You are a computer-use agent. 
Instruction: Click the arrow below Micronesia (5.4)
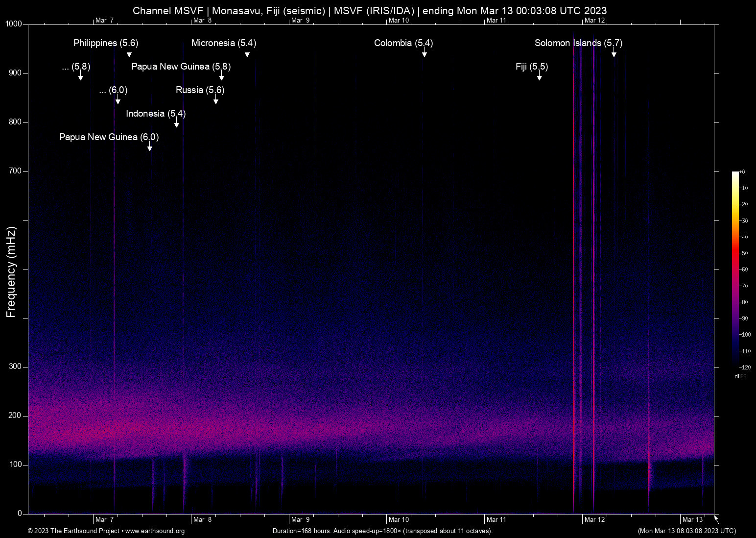[x=247, y=53]
